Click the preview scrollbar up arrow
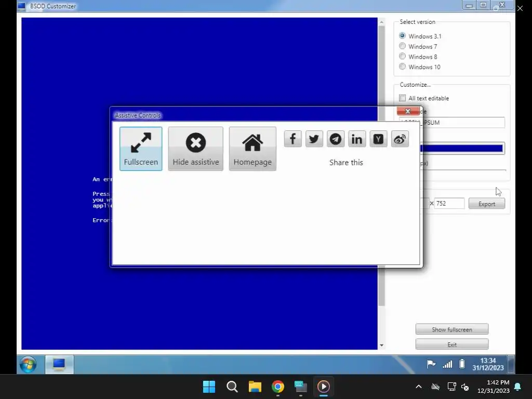Viewport: 532px width, 399px height. tap(382, 22)
